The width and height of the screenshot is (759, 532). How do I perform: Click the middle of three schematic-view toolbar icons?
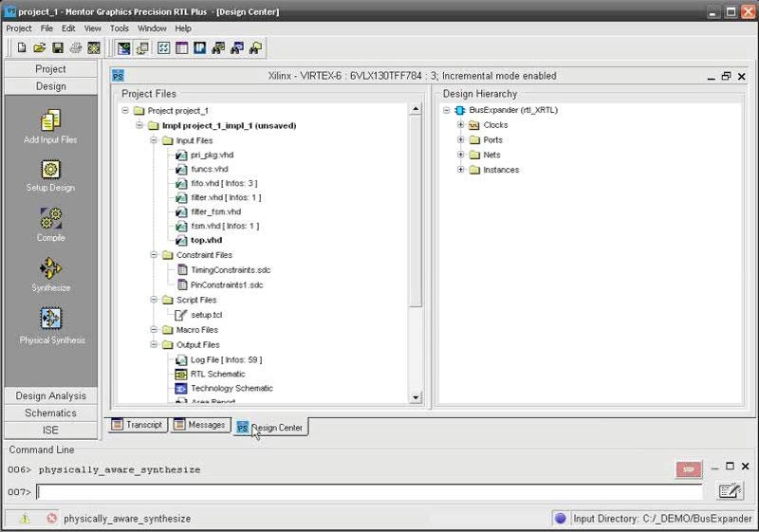coord(237,47)
